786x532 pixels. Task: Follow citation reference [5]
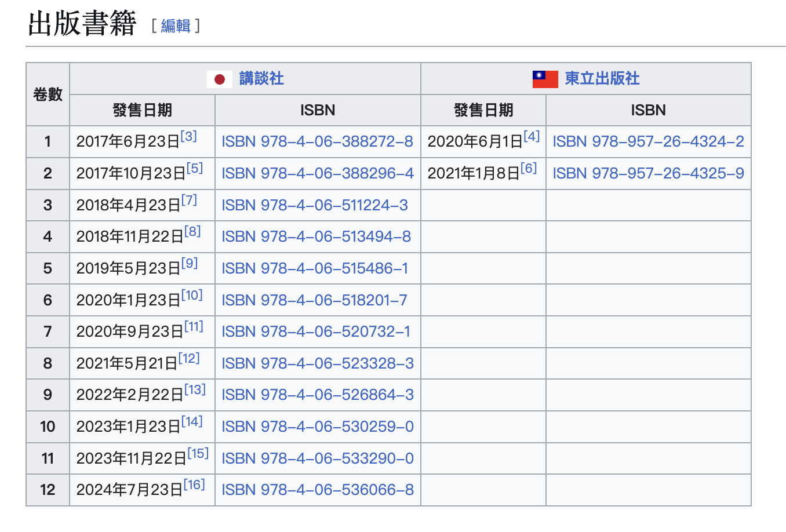(x=195, y=169)
